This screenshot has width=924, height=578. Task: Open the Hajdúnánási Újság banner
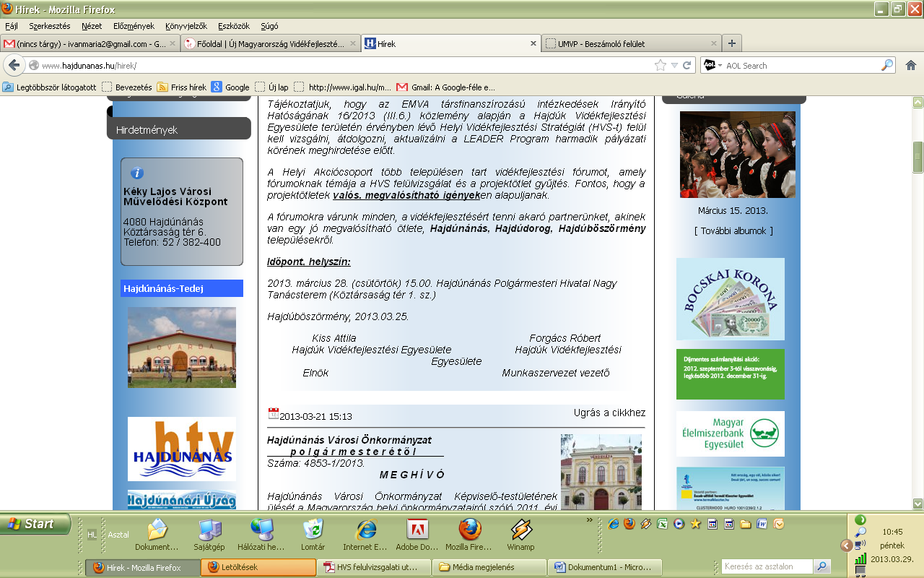click(x=182, y=500)
